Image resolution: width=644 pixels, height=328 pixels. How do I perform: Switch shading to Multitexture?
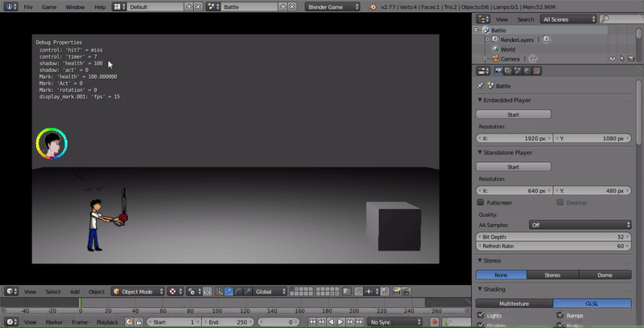pyautogui.click(x=514, y=303)
